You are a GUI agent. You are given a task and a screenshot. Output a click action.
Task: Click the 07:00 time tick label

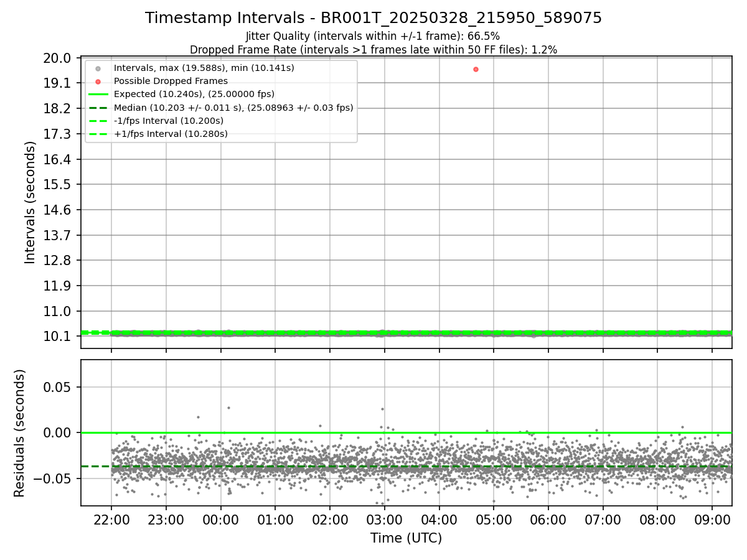pyautogui.click(x=603, y=518)
